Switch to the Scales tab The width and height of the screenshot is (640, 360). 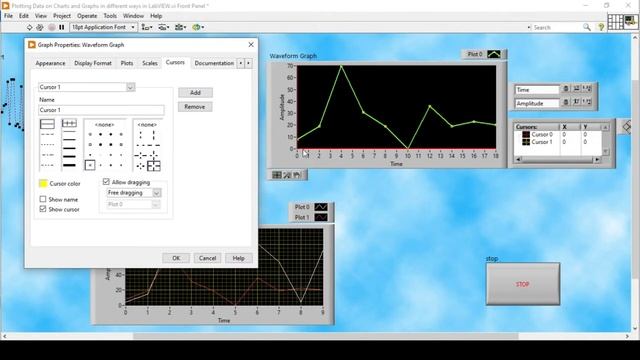150,63
